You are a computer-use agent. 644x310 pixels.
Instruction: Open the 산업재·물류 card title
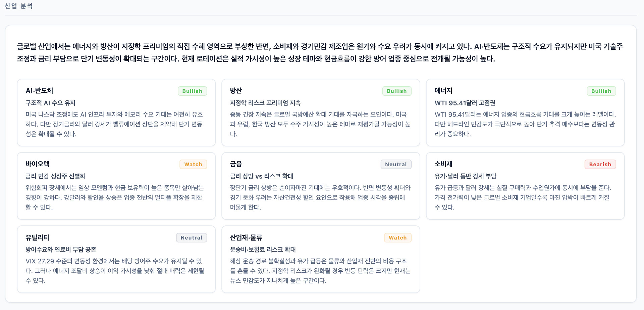246,237
